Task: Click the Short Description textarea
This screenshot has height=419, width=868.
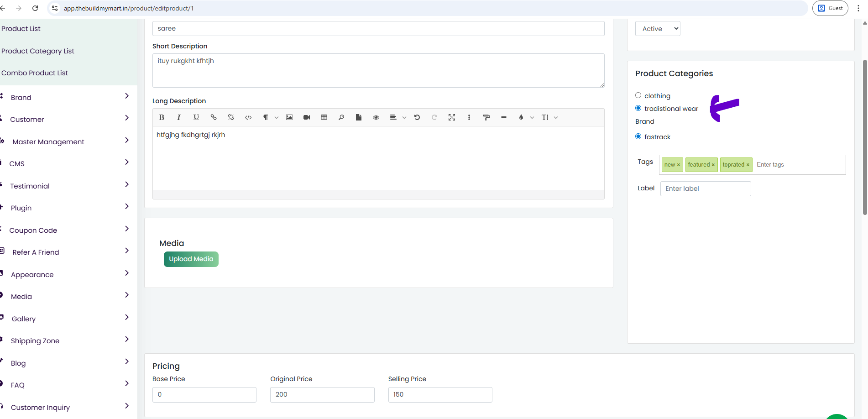Action: pyautogui.click(x=378, y=71)
